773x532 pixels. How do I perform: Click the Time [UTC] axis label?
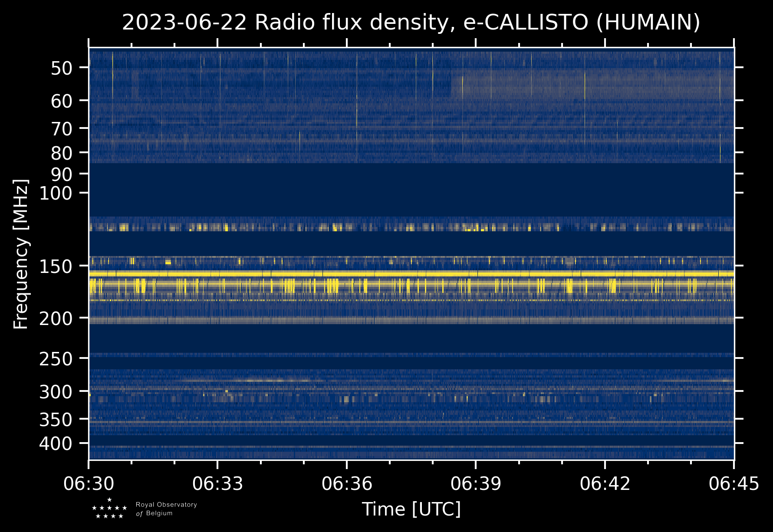coord(411,509)
